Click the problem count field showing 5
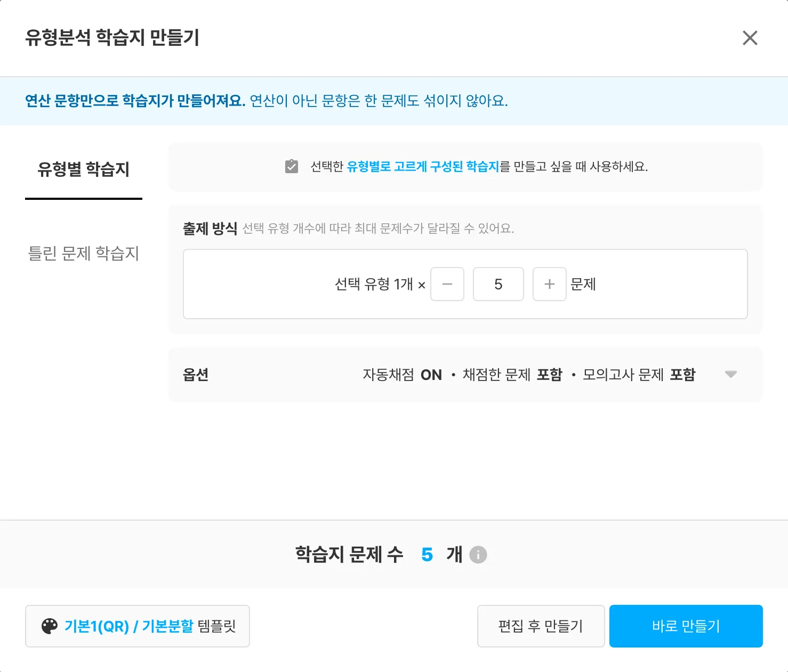 [498, 284]
